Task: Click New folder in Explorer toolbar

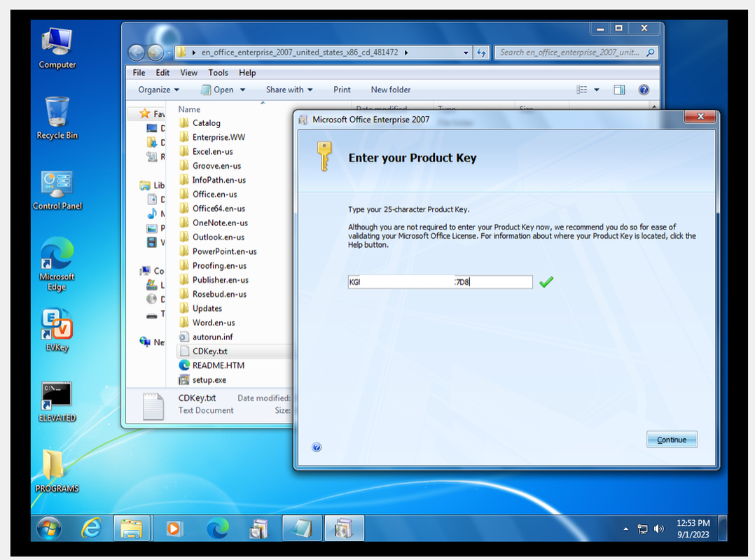Action: 391,90
